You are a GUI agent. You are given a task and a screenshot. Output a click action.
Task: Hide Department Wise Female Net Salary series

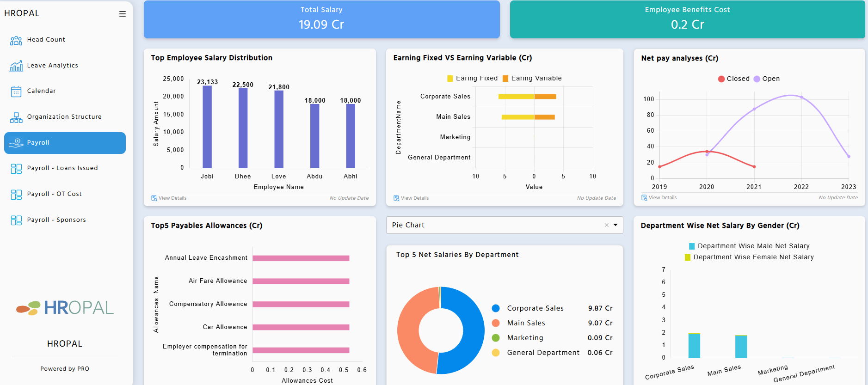749,257
